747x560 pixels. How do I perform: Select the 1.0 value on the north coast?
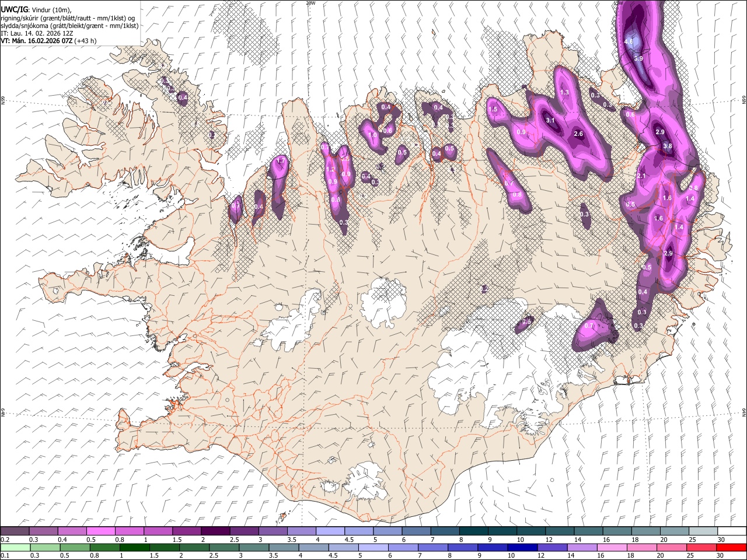(x=372, y=135)
